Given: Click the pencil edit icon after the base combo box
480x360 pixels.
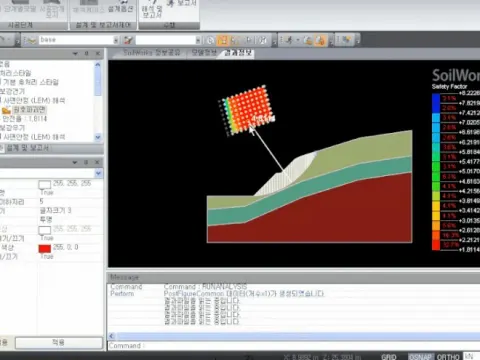Looking at the screenshot, I should tap(128, 40).
